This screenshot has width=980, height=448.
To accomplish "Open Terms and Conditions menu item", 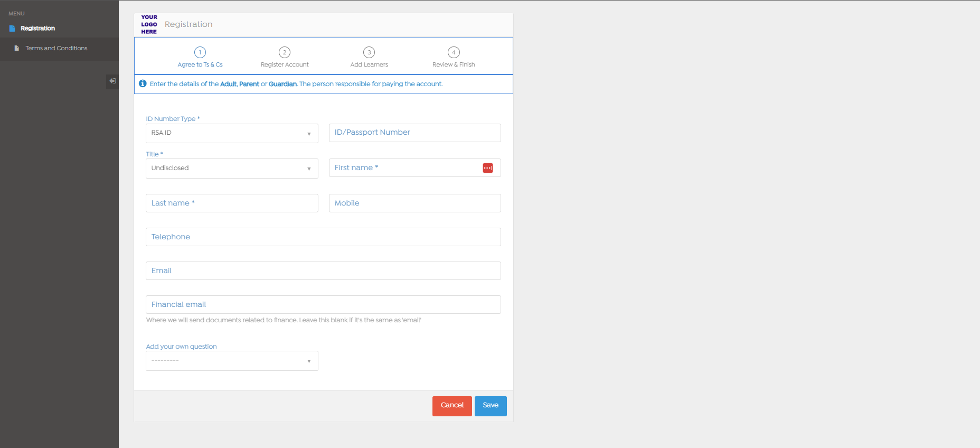I will [x=56, y=48].
